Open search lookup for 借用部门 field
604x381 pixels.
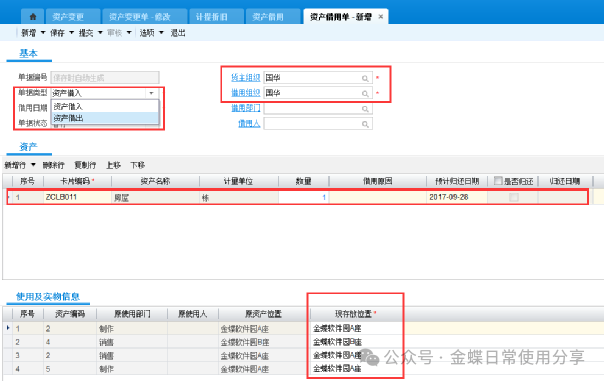[365, 109]
